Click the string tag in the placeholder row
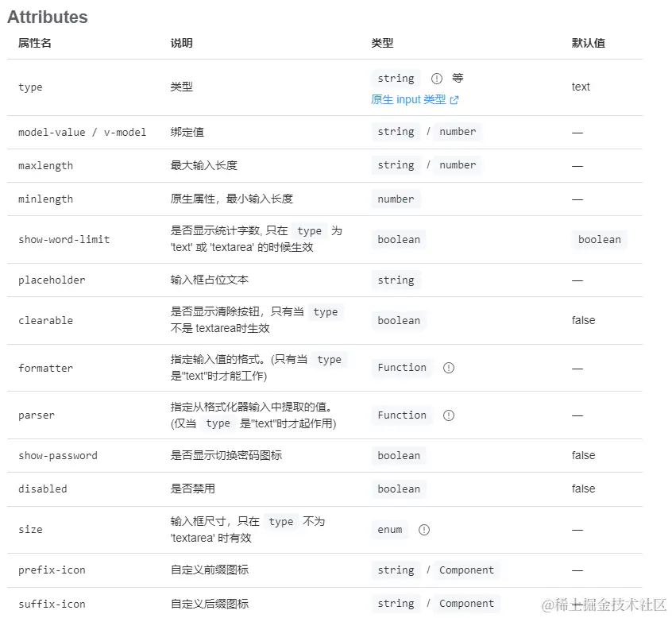Screen dimensions: 672x618 tap(396, 280)
